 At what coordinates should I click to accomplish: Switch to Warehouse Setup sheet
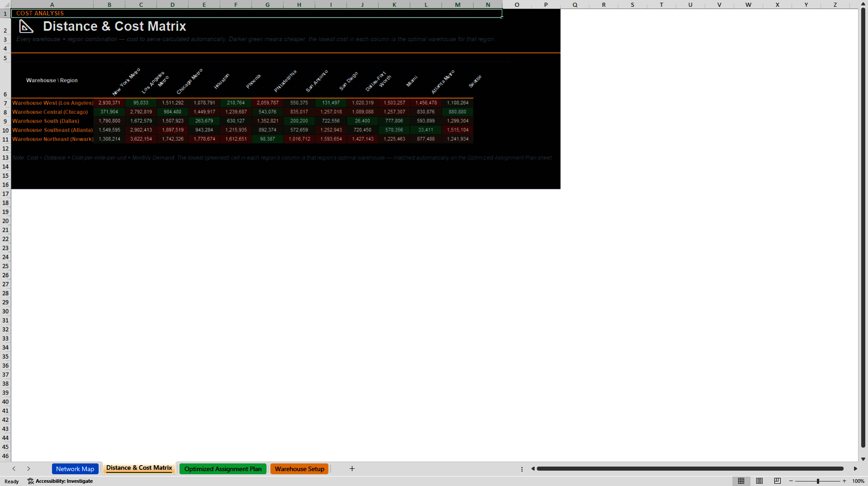299,469
